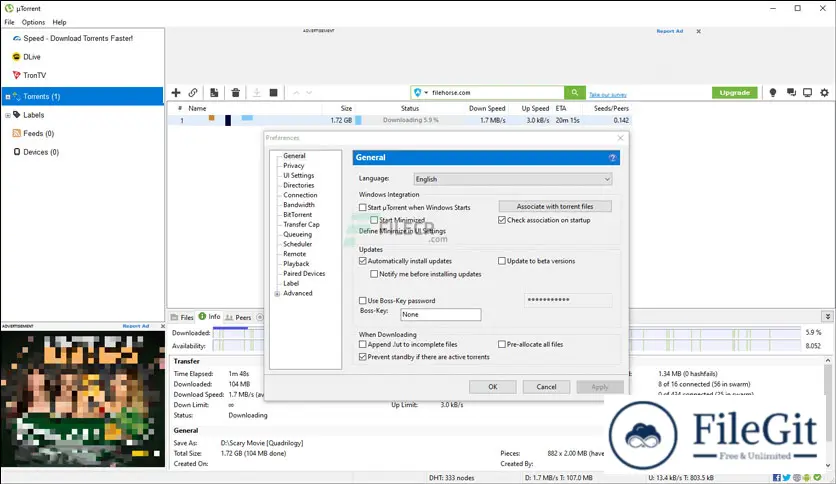Select UI Settings in Preferences tree
The image size is (836, 484).
[x=299, y=175]
